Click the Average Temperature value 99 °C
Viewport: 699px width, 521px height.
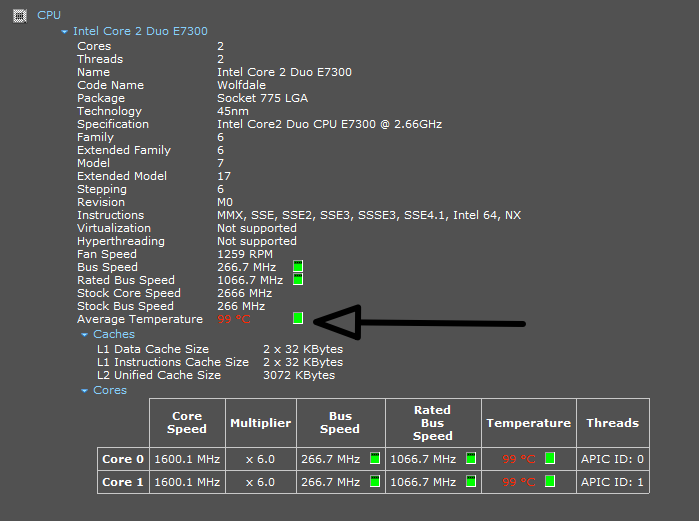pyautogui.click(x=234, y=320)
